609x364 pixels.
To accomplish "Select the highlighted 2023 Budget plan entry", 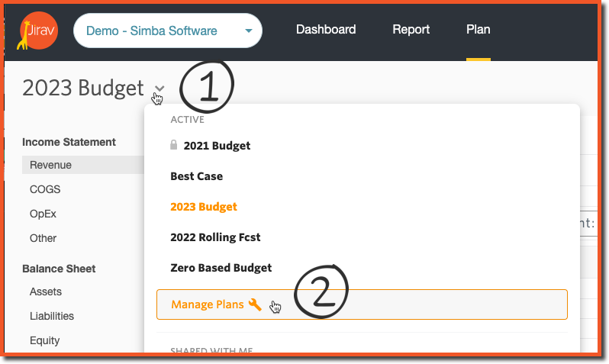I will pyautogui.click(x=204, y=207).
